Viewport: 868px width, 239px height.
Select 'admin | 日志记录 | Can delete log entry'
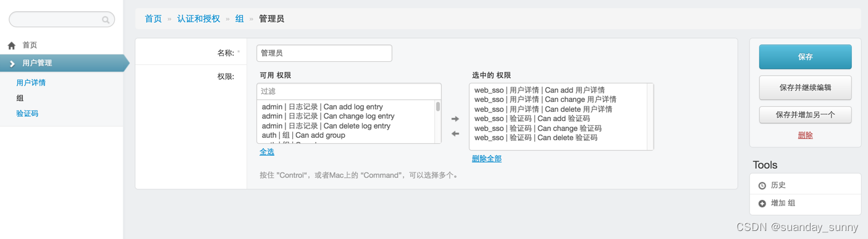[326, 126]
